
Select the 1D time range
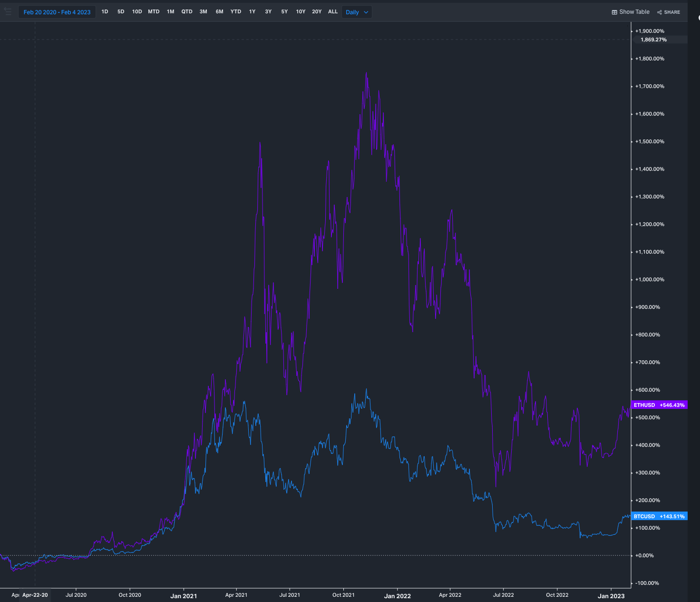pyautogui.click(x=105, y=12)
